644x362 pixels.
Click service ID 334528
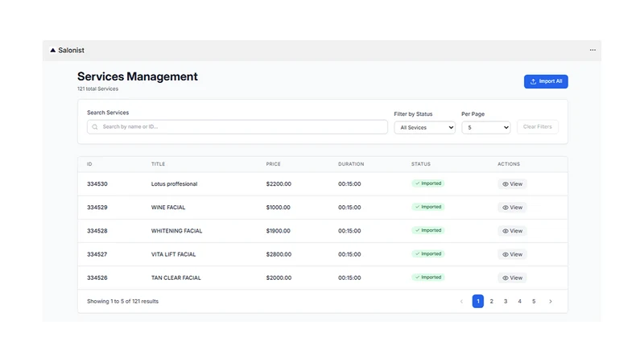[97, 231]
